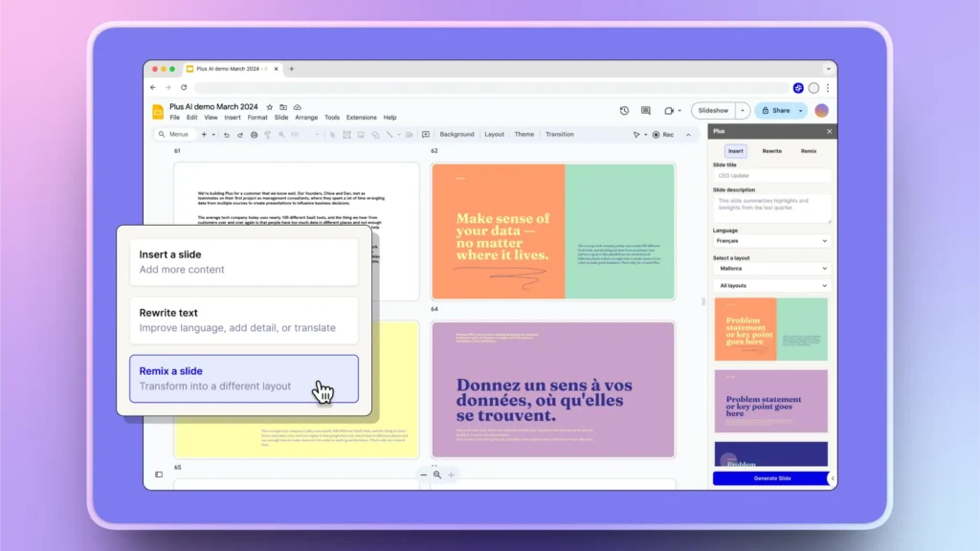Click the redo arrow in the toolbar

[240, 135]
